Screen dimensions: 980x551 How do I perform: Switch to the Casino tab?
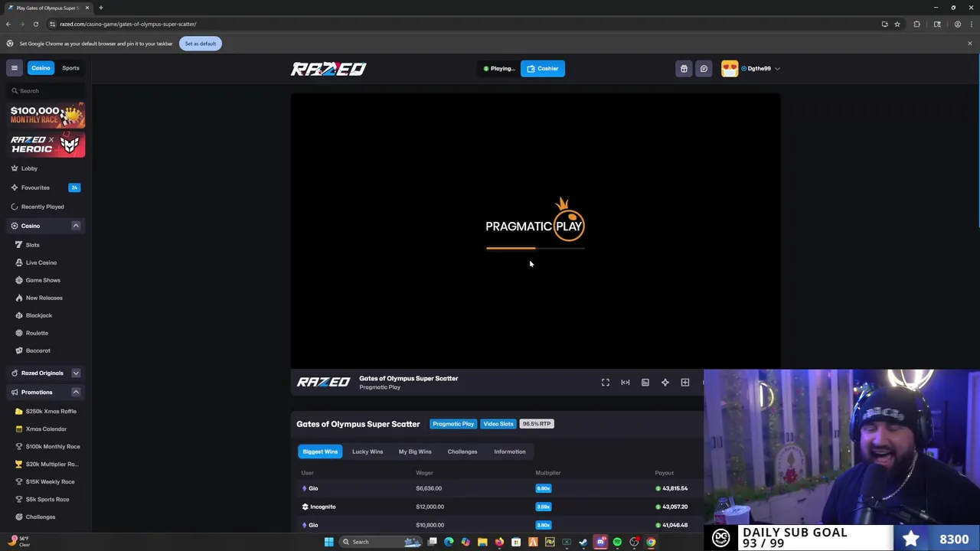coord(41,68)
